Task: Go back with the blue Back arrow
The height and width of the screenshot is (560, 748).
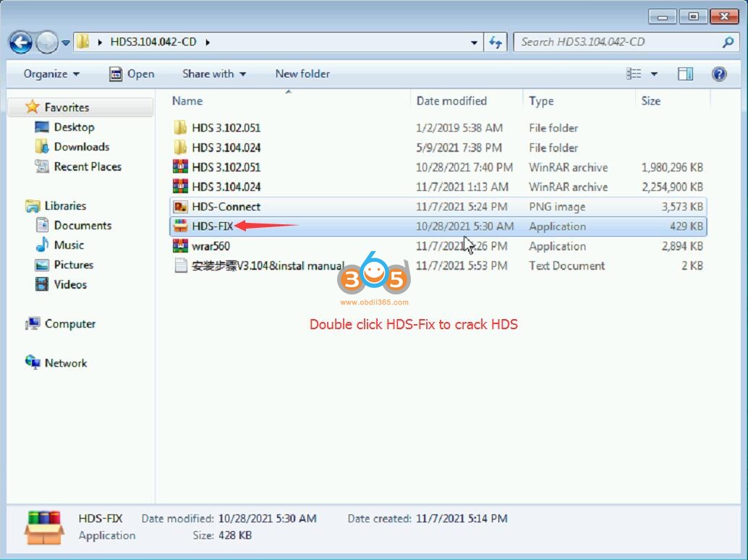Action: point(20,43)
